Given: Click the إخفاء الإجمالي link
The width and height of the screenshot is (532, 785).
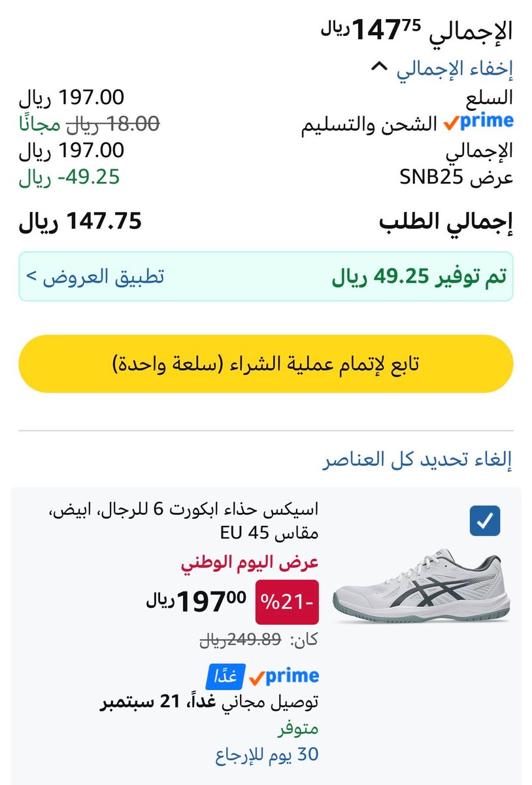Looking at the screenshot, I should click(454, 68).
